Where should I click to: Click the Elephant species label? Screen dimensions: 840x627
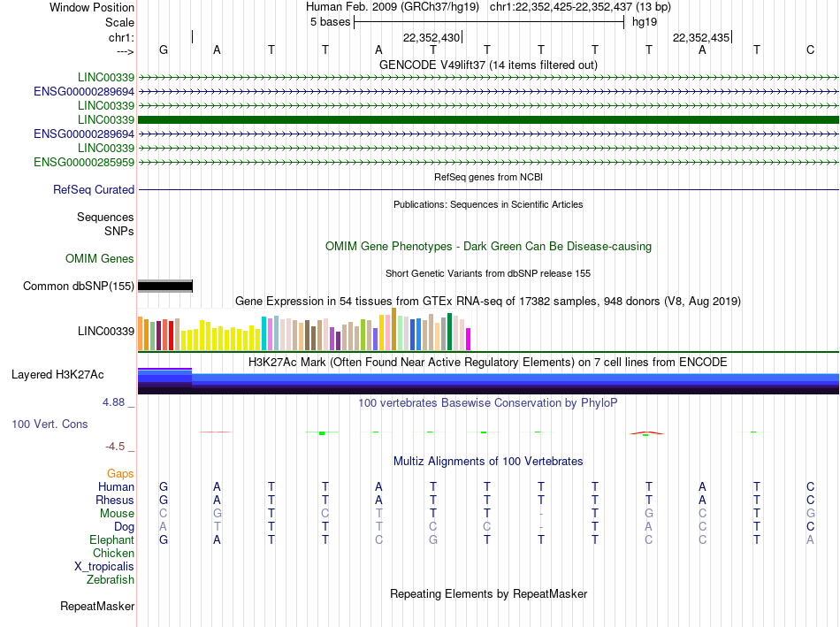111,539
